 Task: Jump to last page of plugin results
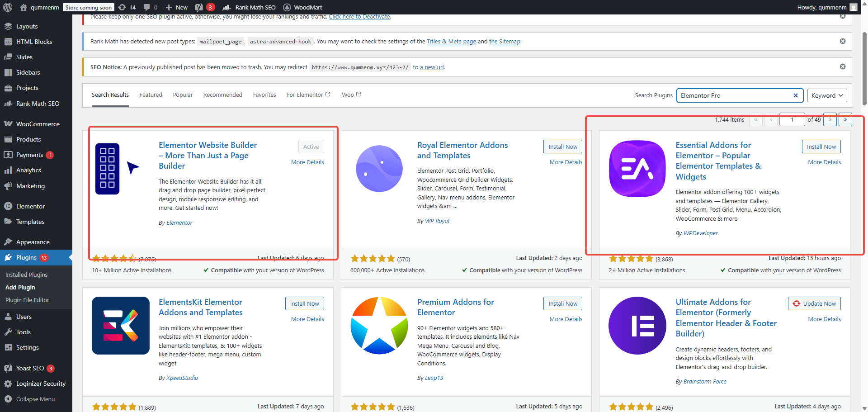(845, 120)
